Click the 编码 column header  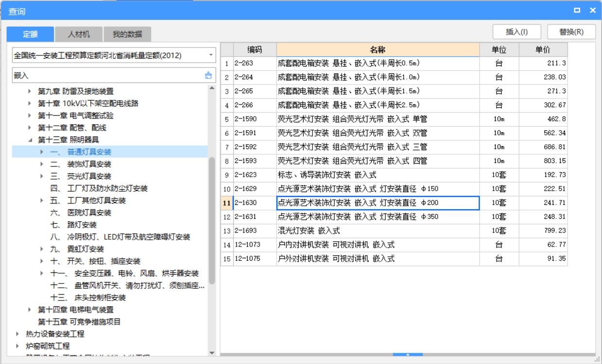tap(255, 50)
